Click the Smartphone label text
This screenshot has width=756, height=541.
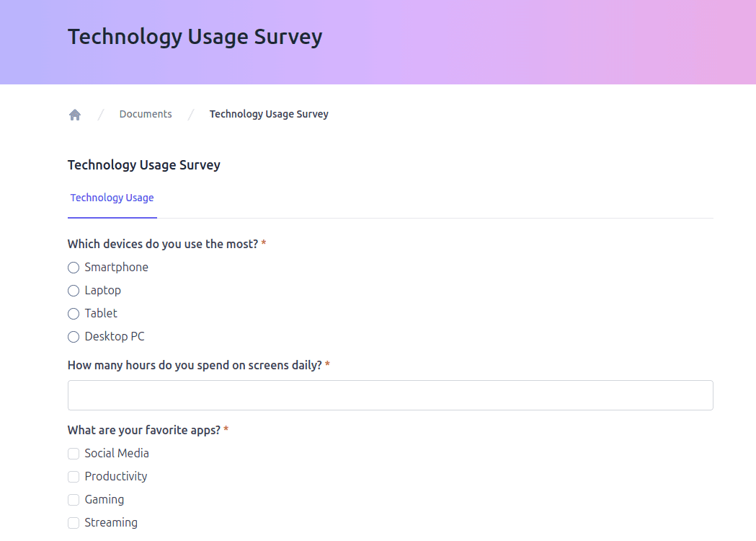click(x=116, y=268)
